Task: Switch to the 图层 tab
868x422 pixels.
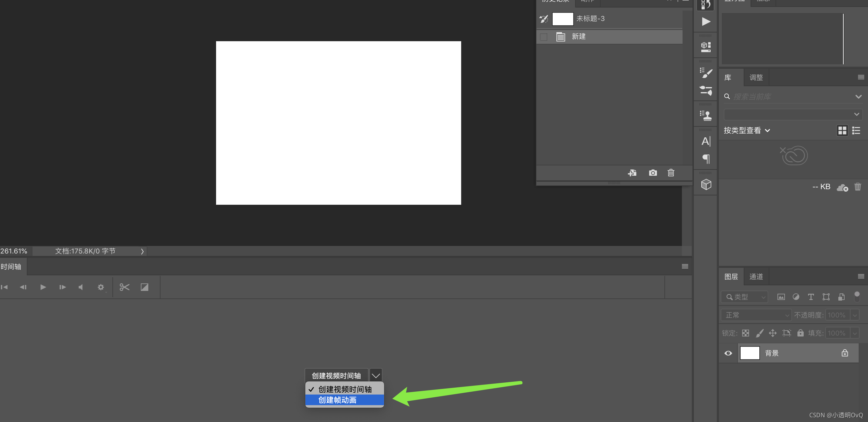Action: coord(731,277)
